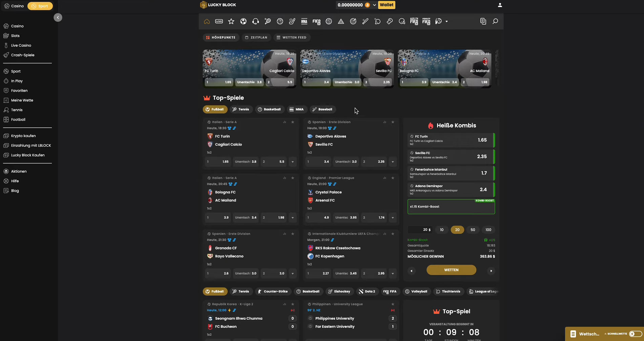The width and height of the screenshot is (644, 341).
Task: Favorite the Deportivo Alaves vs Sevilla match
Action: pyautogui.click(x=393, y=122)
